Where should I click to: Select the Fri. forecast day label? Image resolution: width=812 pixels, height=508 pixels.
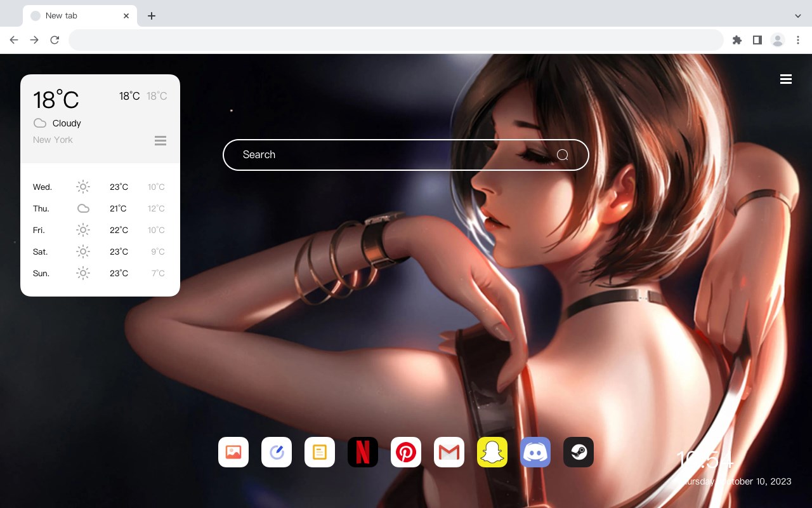pos(39,231)
